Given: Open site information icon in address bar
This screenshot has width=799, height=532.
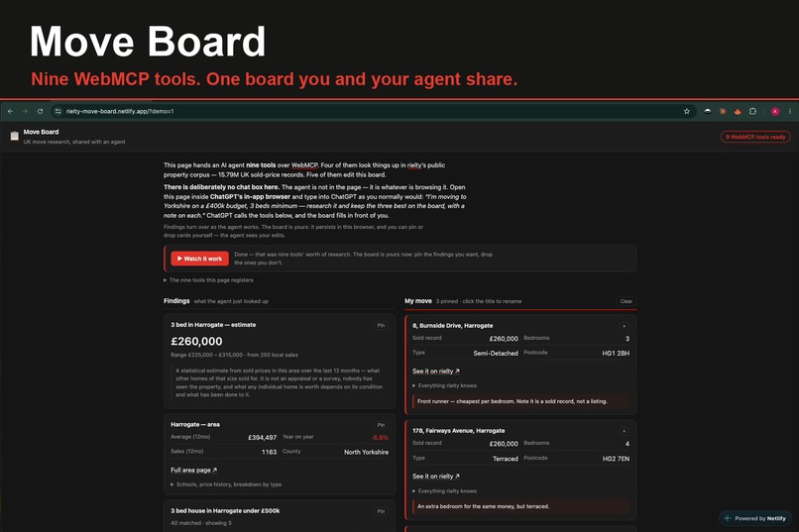Looking at the screenshot, I should click(58, 111).
